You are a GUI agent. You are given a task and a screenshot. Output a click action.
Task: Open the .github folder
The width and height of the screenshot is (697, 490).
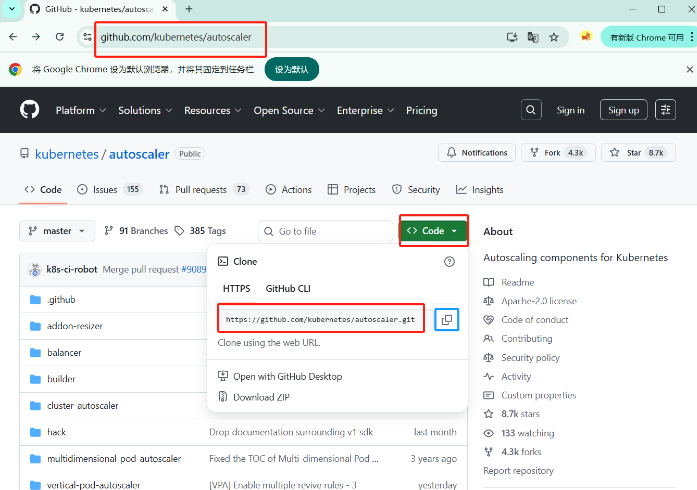[x=61, y=300]
